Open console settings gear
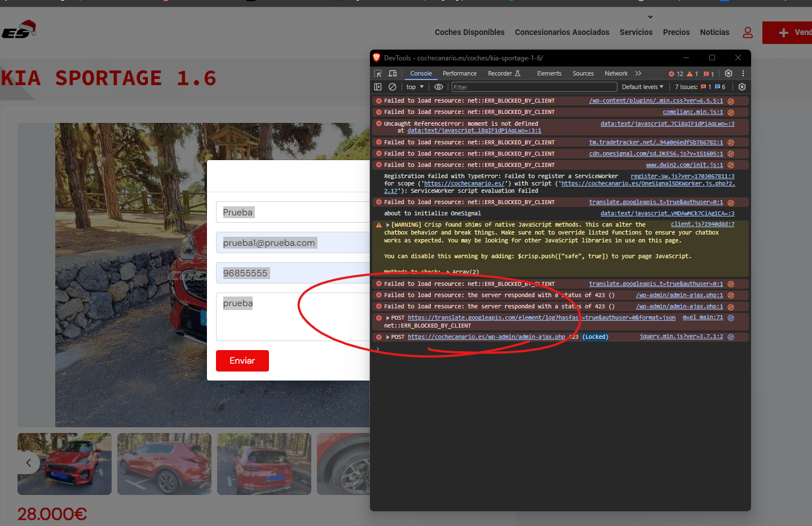Image resolution: width=812 pixels, height=526 pixels. click(742, 87)
